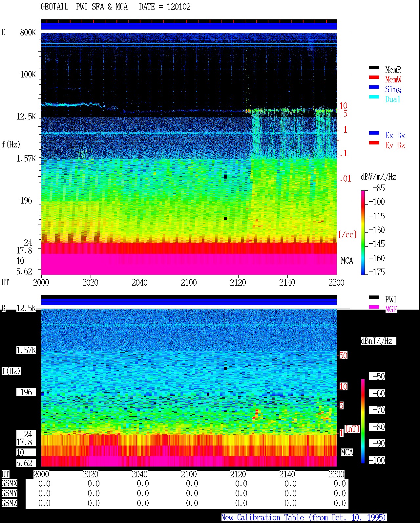420x523 pixels.
Task: Click the magenta MGF legend swatch
Action: click(374, 307)
